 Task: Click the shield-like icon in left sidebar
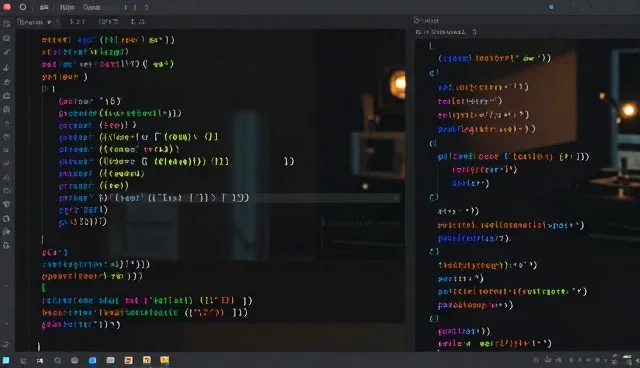pyautogui.click(x=7, y=204)
